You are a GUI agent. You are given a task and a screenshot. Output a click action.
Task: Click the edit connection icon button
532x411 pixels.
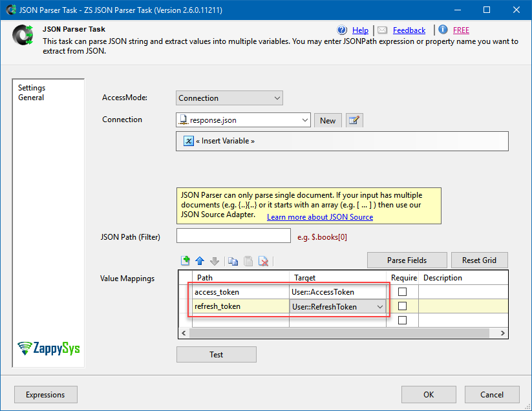pos(354,120)
